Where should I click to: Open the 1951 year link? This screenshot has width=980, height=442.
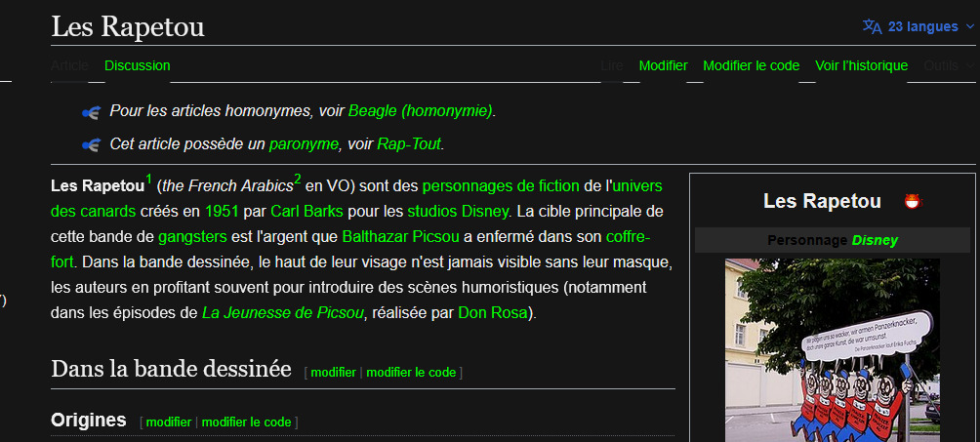point(222,212)
